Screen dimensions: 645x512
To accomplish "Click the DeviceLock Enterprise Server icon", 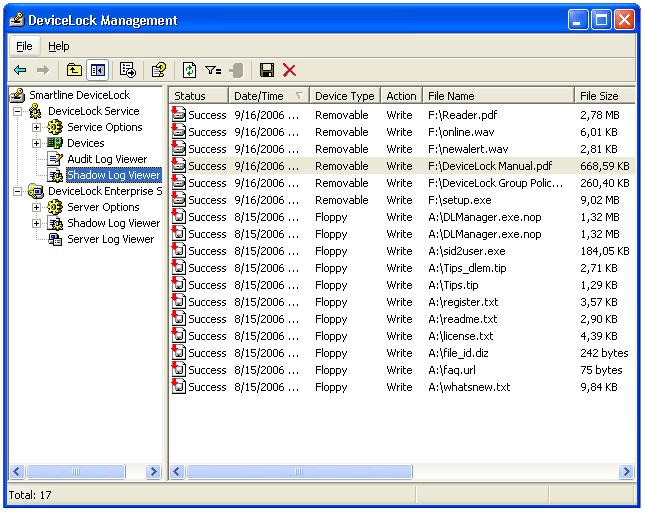I will (x=35, y=191).
